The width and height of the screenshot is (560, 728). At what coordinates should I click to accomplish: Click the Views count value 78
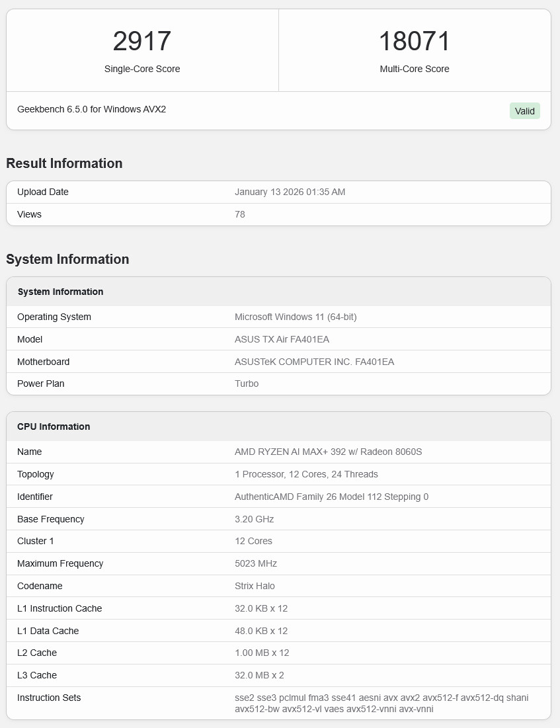tap(240, 214)
